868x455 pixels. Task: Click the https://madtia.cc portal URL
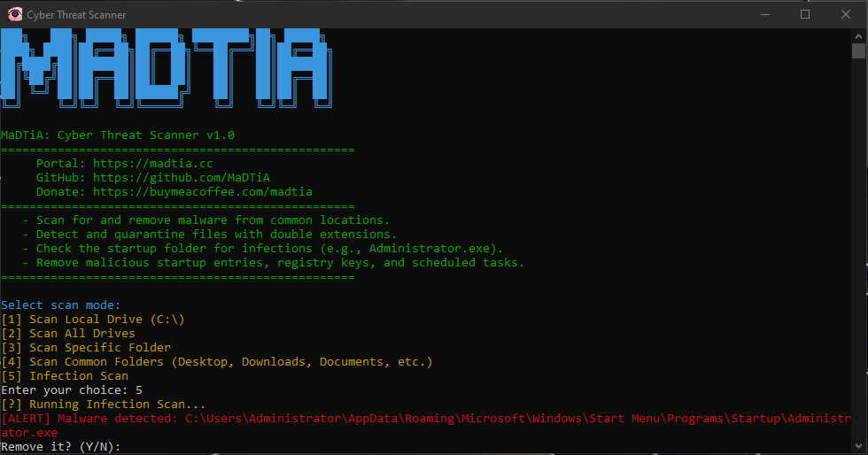(152, 163)
